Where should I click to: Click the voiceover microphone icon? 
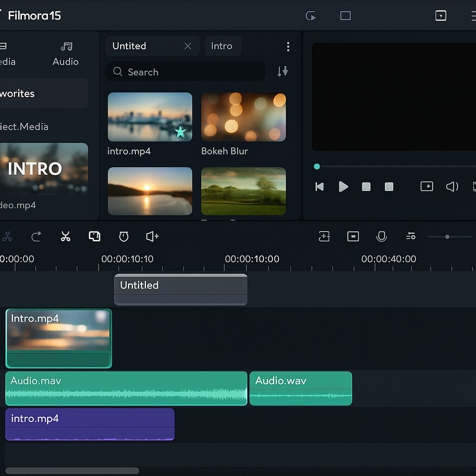[382, 237]
